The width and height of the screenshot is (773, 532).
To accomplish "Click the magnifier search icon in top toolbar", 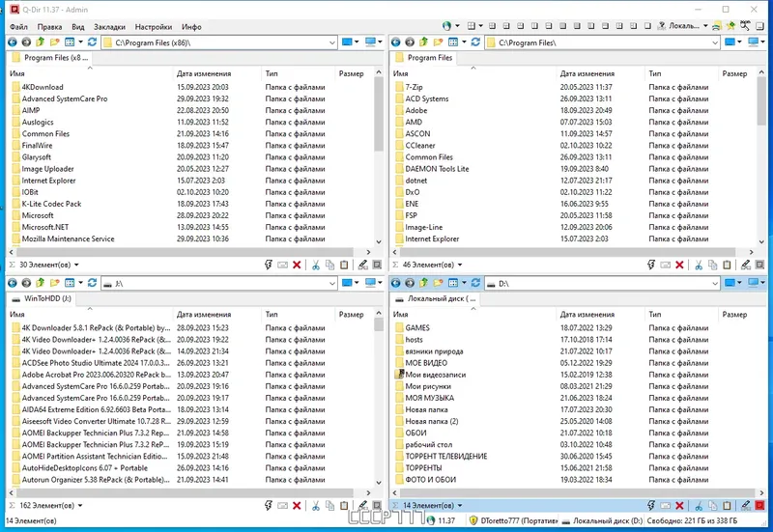I will click(745, 26).
